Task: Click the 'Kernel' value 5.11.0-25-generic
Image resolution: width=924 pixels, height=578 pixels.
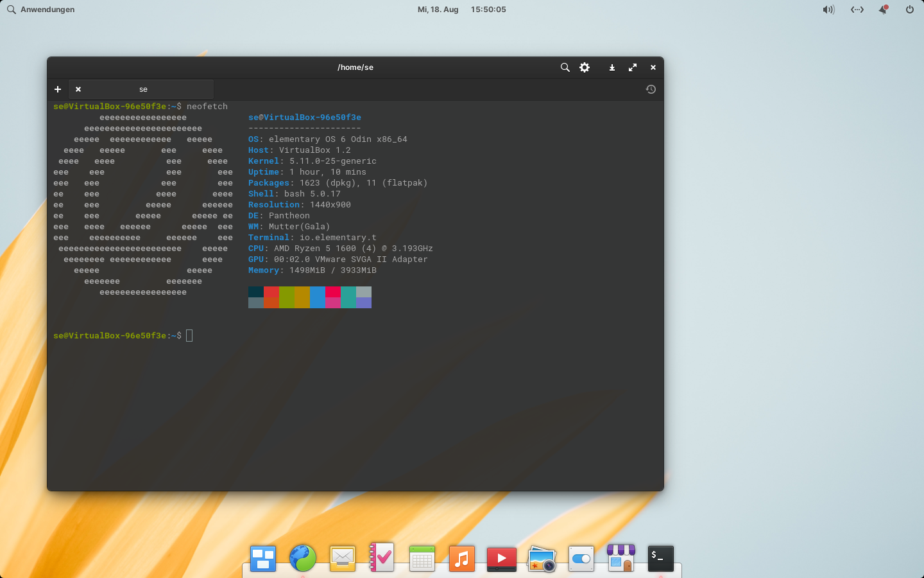Action: click(x=333, y=161)
